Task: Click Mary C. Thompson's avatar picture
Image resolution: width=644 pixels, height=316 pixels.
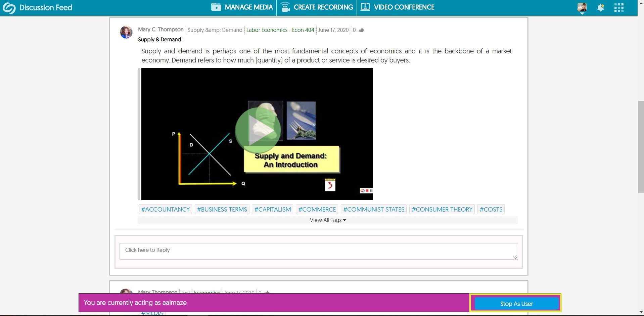Action: [x=126, y=32]
